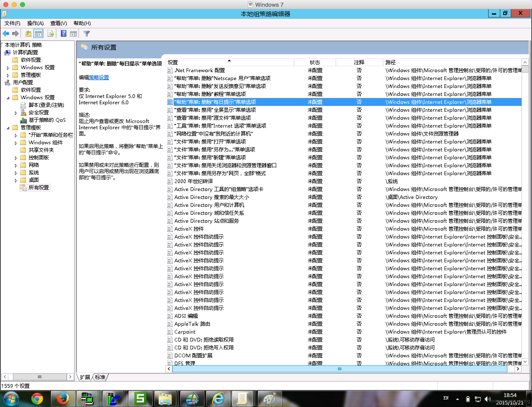Click the Forward arrow toolbar icon
Image resolution: width=532 pixels, height=407 pixels.
(x=15, y=34)
